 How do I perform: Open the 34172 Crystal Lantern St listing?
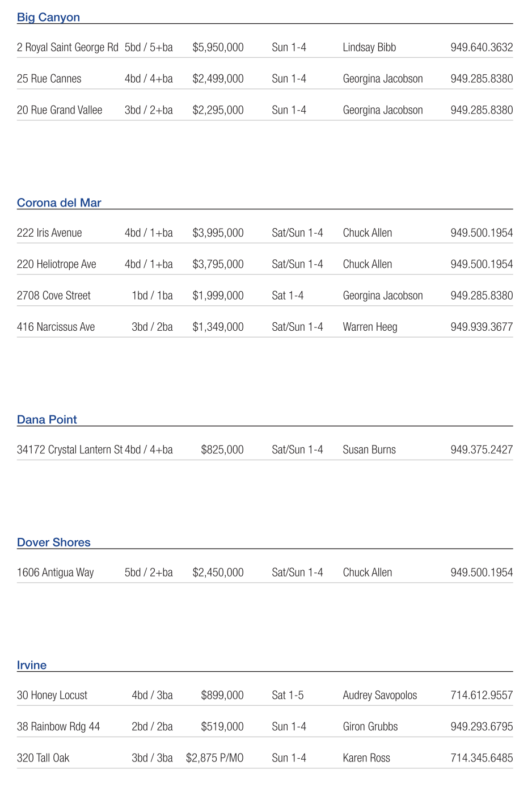pyautogui.click(x=70, y=450)
